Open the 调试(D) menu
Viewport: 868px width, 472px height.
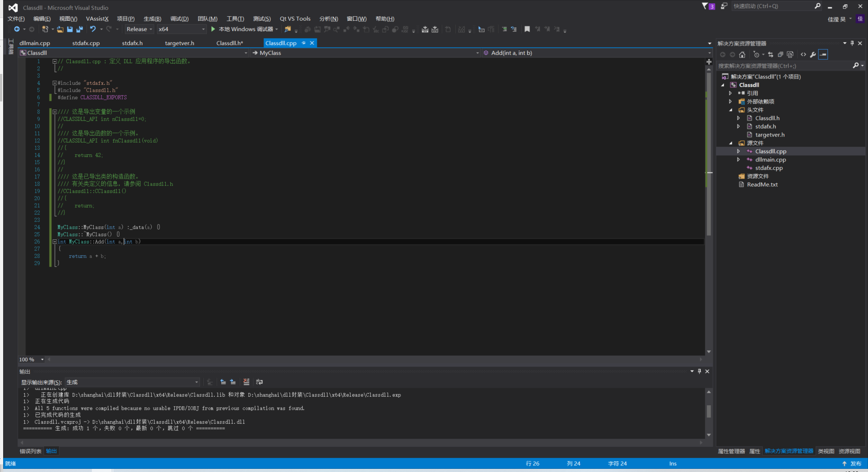click(x=179, y=19)
